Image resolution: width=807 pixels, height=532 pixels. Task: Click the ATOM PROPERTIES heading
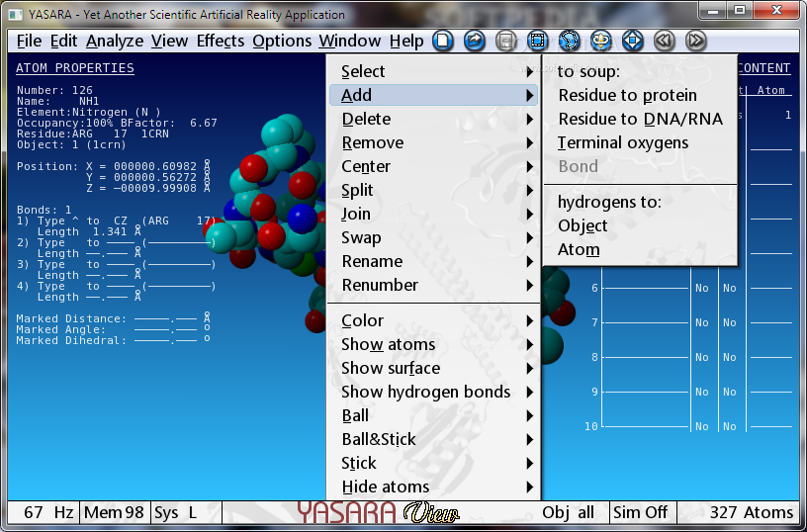[x=74, y=68]
